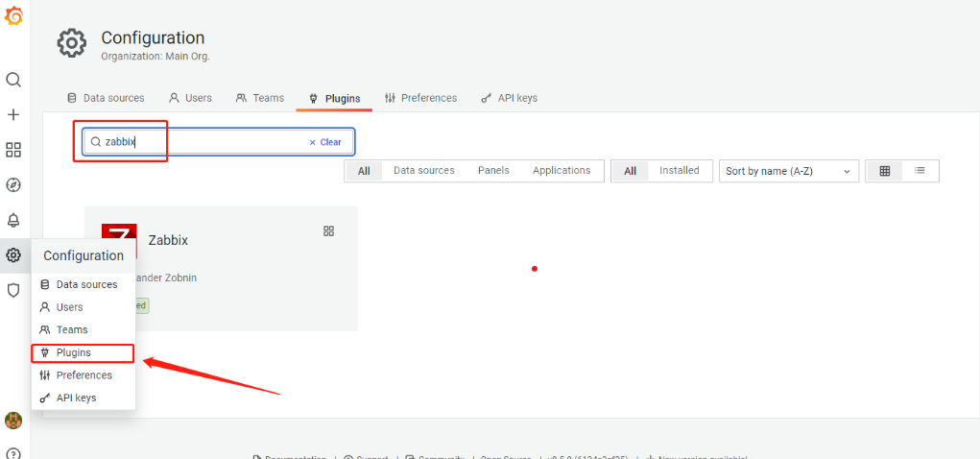This screenshot has height=459, width=980.
Task: Switch to the Users tab
Action: [191, 98]
